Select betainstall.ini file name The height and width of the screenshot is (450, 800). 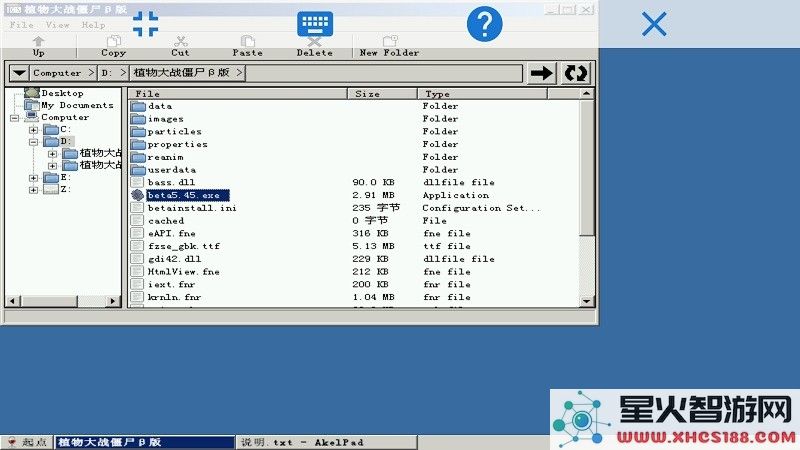point(192,208)
